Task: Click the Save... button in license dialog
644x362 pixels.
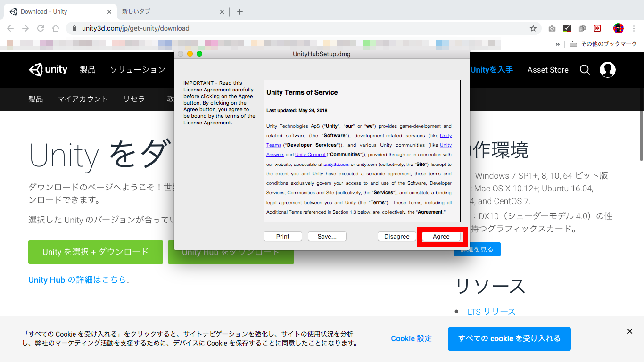Action: pyautogui.click(x=327, y=237)
